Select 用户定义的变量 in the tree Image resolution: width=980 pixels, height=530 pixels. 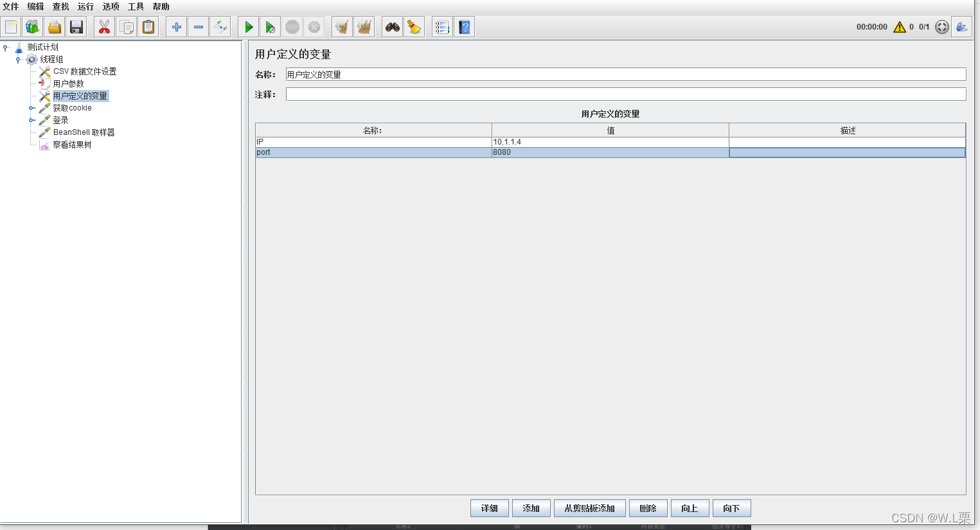tap(80, 96)
